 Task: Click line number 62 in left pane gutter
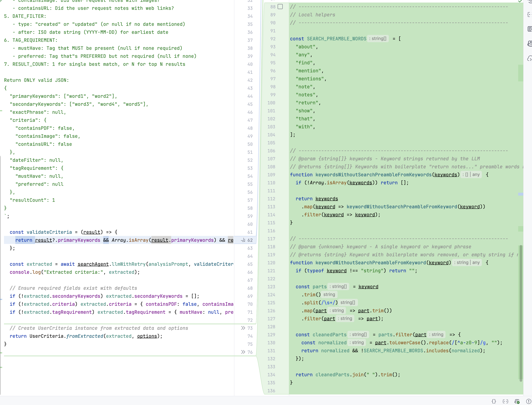click(250, 240)
